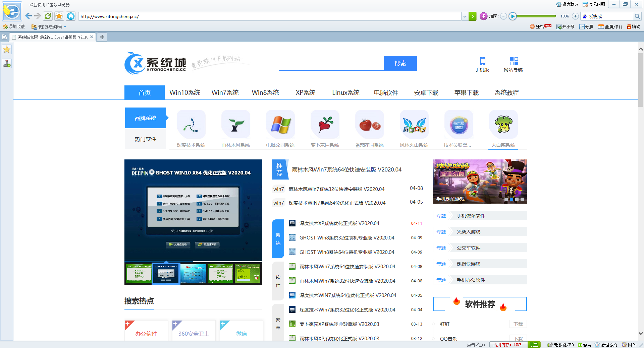Click the 手机版 phone icon
The width and height of the screenshot is (644, 348).
pos(482,61)
